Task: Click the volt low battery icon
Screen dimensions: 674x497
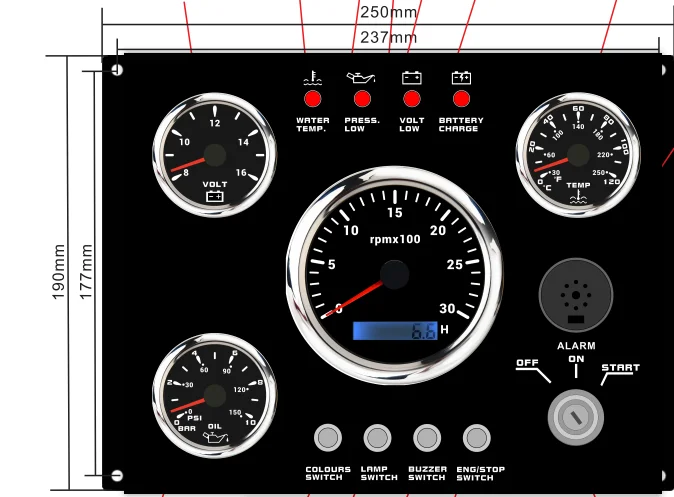Action: click(411, 77)
